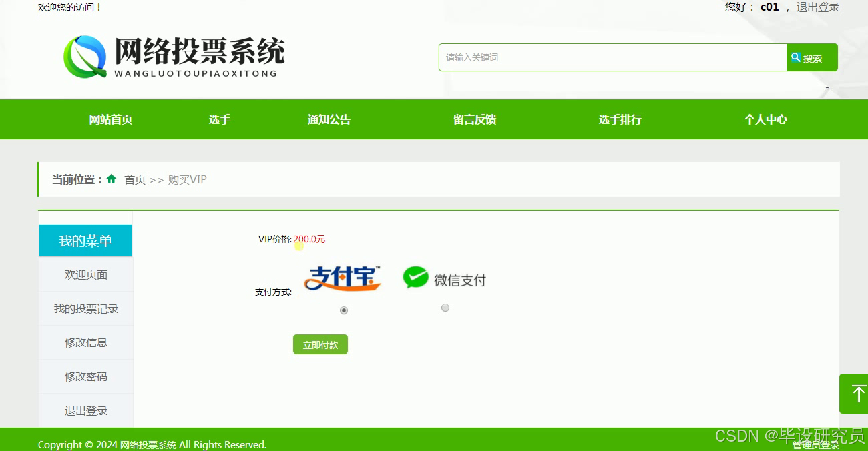Click the WeChat Pay logo
The width and height of the screenshot is (868, 451).
[445, 278]
